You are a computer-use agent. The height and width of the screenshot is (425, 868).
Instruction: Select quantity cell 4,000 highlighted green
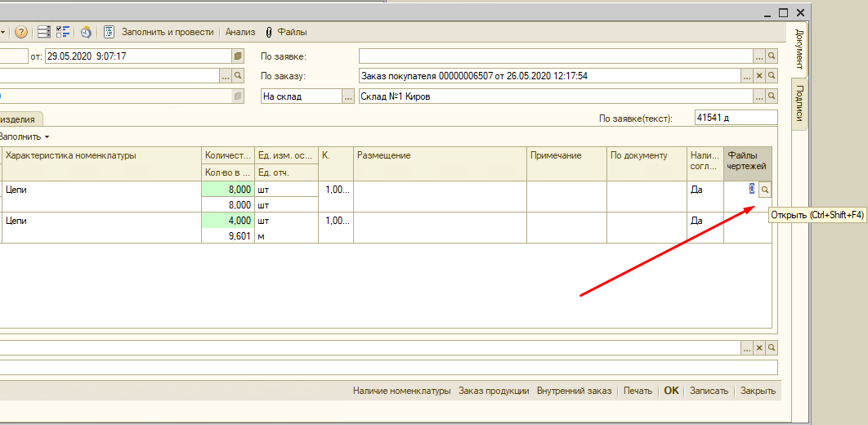tap(228, 220)
